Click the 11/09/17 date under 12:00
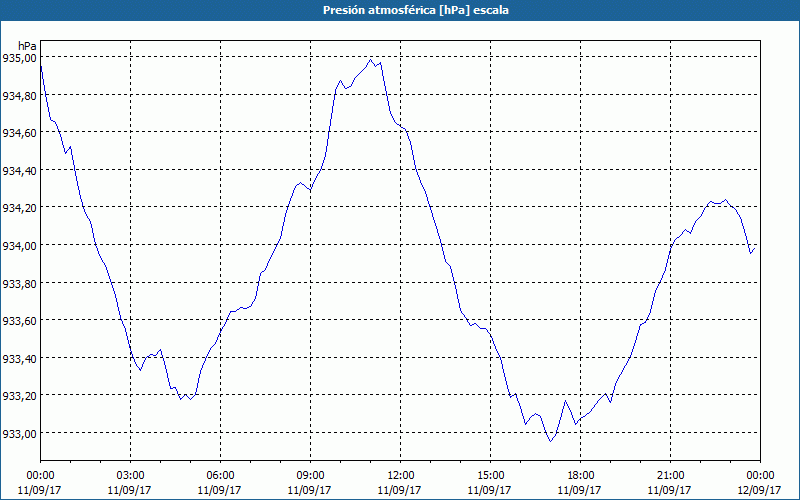This screenshot has width=800, height=500. pyautogui.click(x=399, y=490)
